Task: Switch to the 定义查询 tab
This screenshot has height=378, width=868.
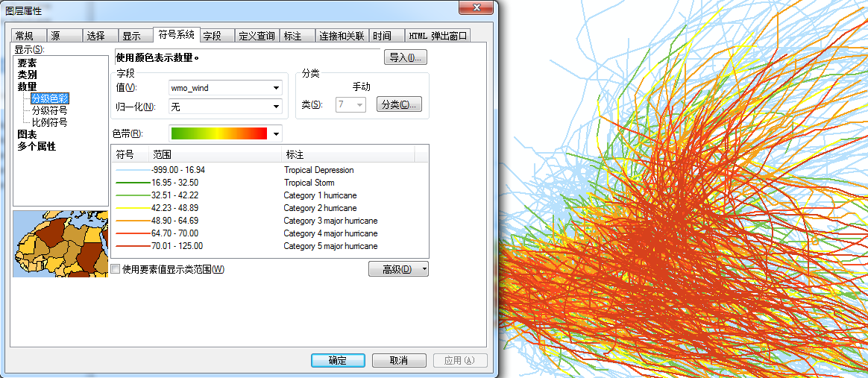Action: (257, 36)
